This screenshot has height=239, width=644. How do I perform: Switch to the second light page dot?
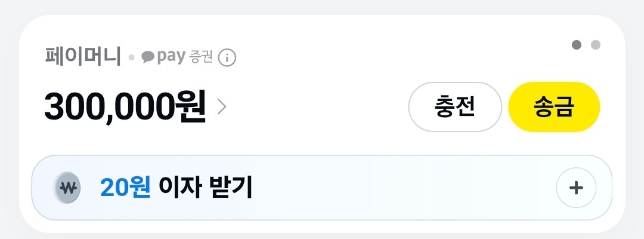pos(595,45)
